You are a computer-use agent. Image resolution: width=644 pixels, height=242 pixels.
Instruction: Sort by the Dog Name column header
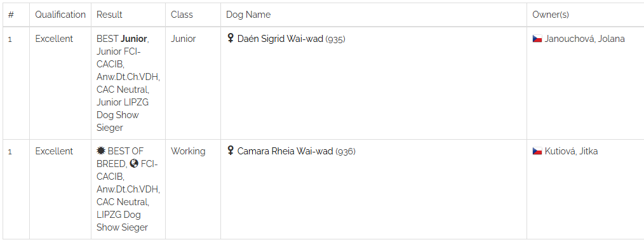coord(248,15)
